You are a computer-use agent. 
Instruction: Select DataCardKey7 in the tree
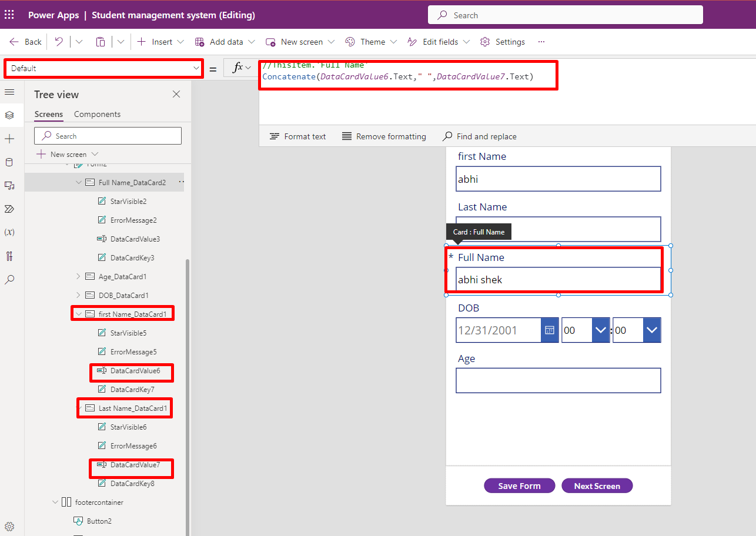132,390
